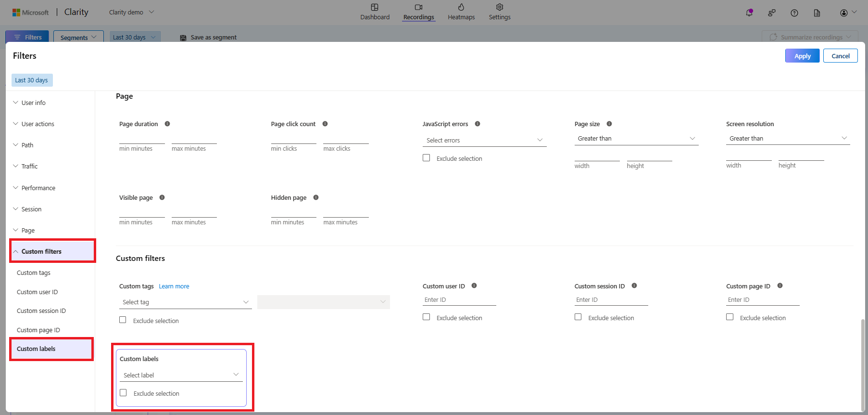Viewport: 868px width, 415px height.
Task: Open Last 30 days toolbar dropdown
Action: (134, 37)
